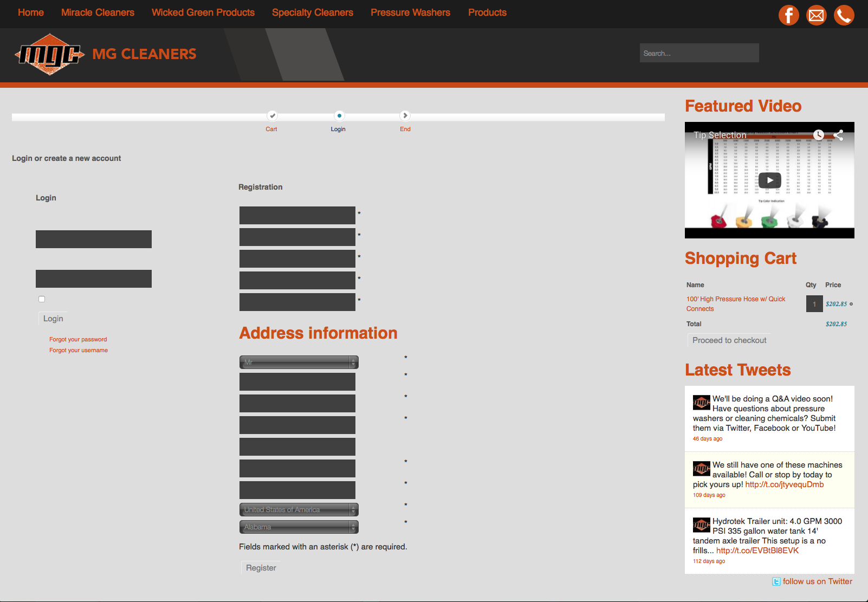Click the avatar on the machines available tweet
The width and height of the screenshot is (868, 602).
coord(702,469)
